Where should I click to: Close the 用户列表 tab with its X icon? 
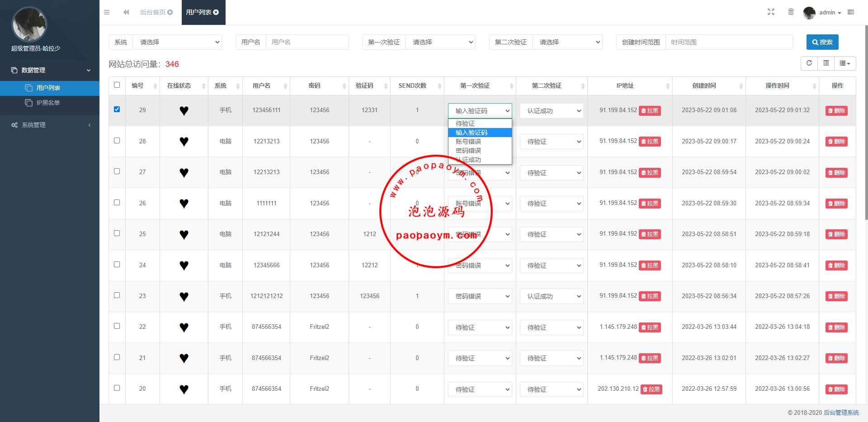click(216, 12)
